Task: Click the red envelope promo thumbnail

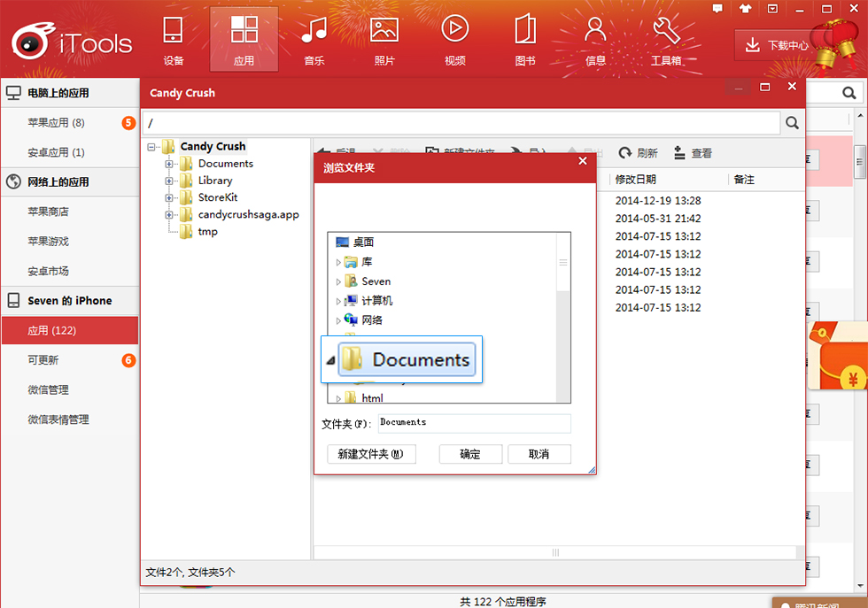Action: click(x=838, y=355)
